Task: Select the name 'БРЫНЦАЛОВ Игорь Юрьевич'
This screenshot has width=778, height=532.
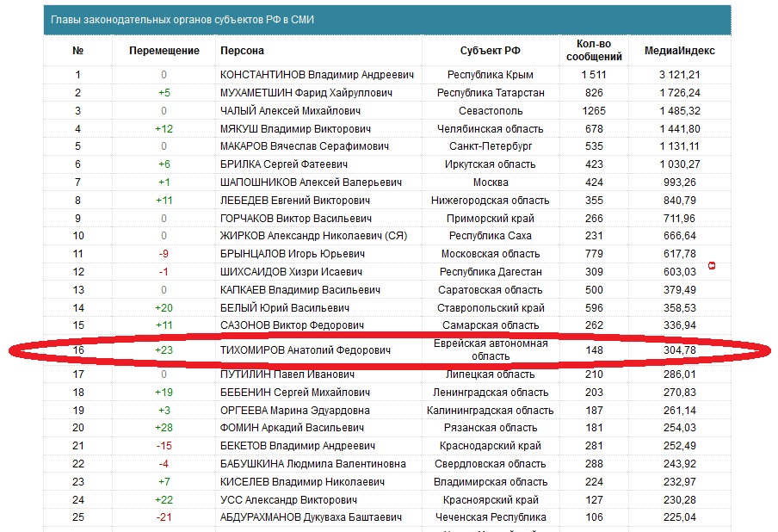Action: coord(293,254)
